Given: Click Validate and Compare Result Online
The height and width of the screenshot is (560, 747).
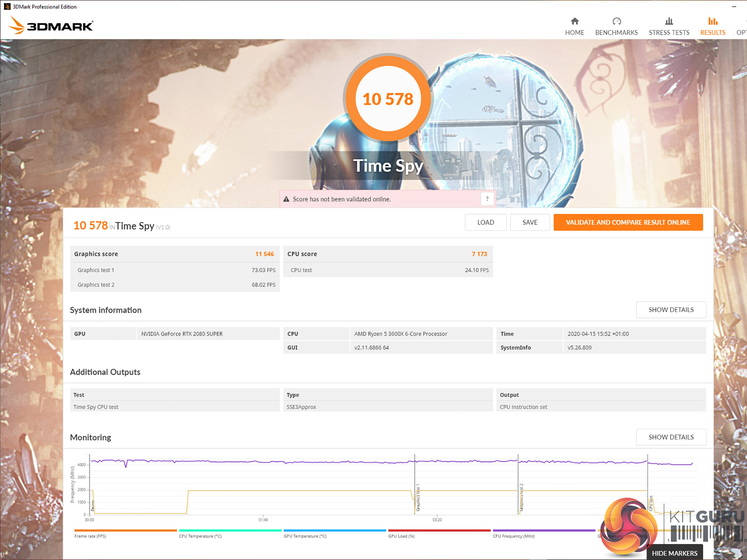Looking at the screenshot, I should [x=628, y=222].
